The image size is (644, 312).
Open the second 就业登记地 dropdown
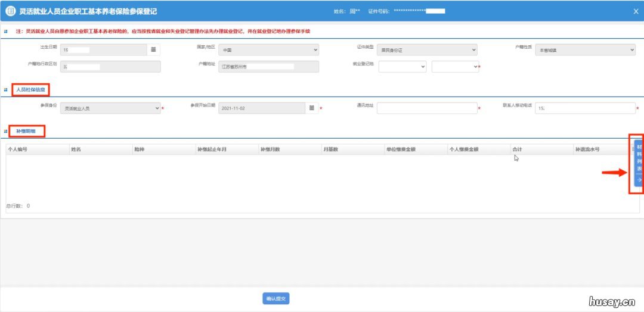(x=456, y=67)
